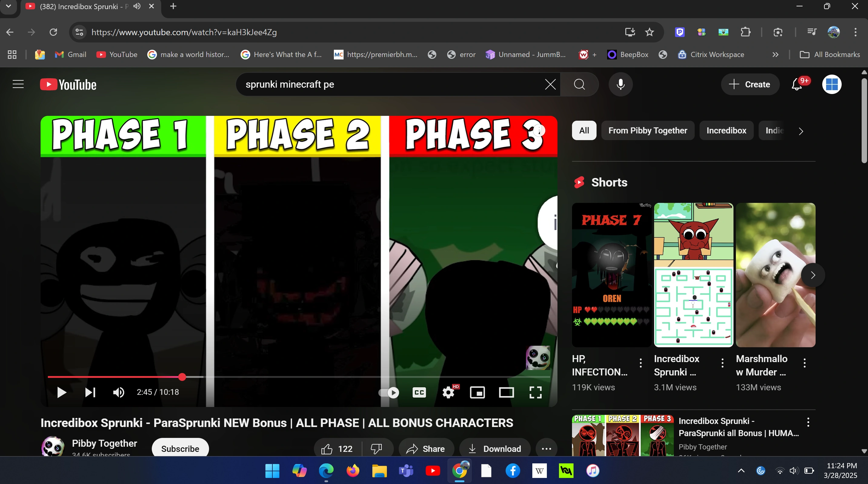The width and height of the screenshot is (868, 484).
Task: Enable miniplayer mode
Action: pos(477,392)
